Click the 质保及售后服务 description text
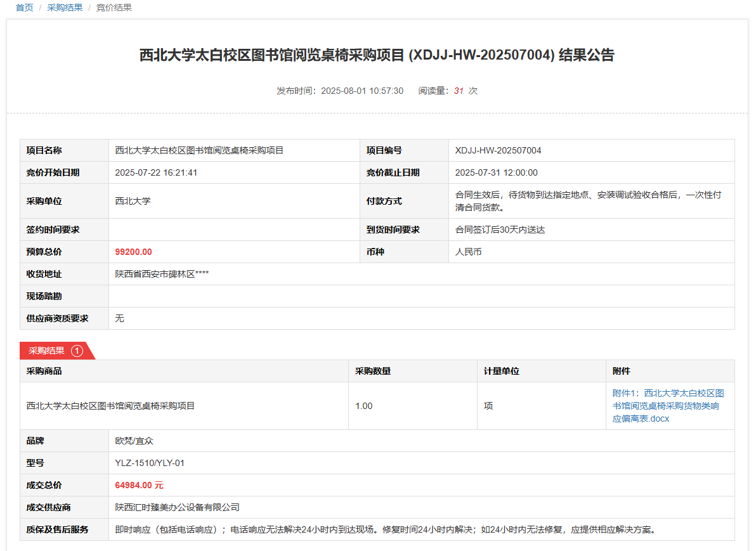 tap(384, 529)
